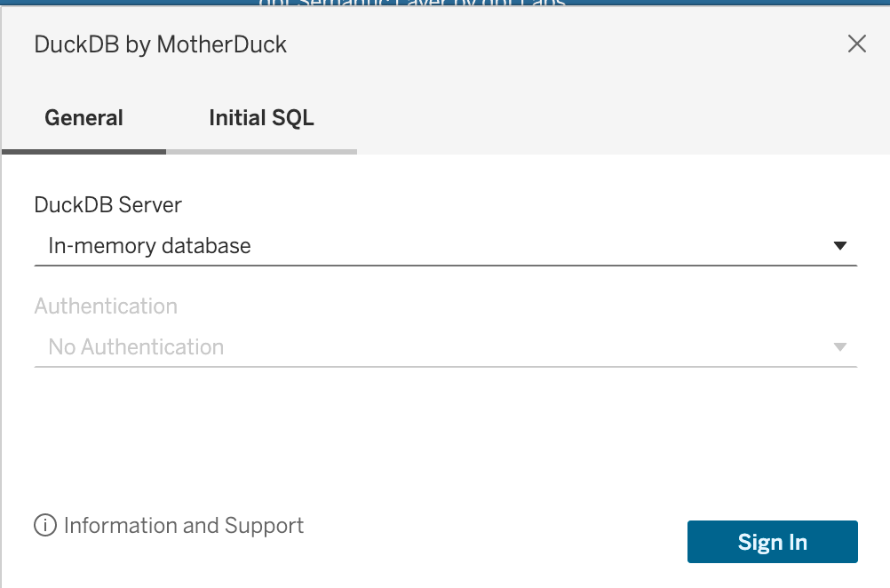Expand the DuckDB Server dropdown arrow
The height and width of the screenshot is (588, 890).
click(840, 246)
